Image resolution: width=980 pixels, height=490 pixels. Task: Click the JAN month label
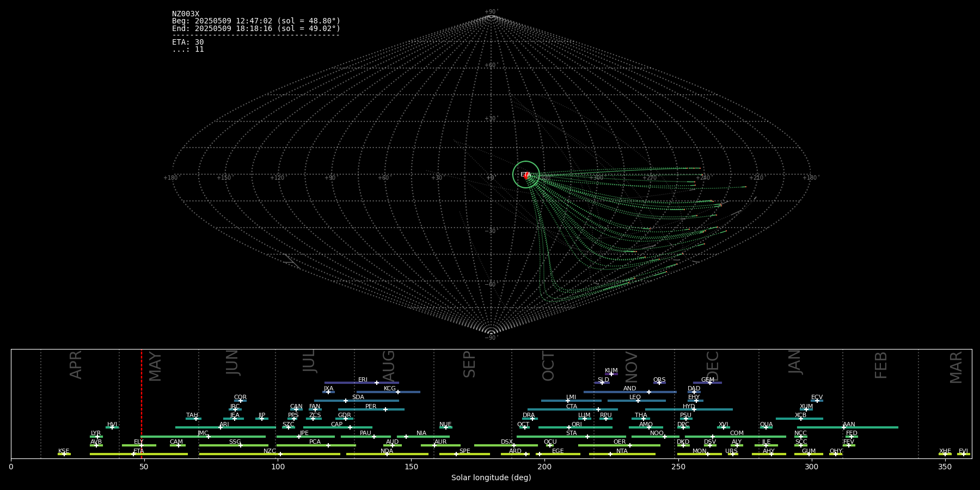click(x=795, y=362)
